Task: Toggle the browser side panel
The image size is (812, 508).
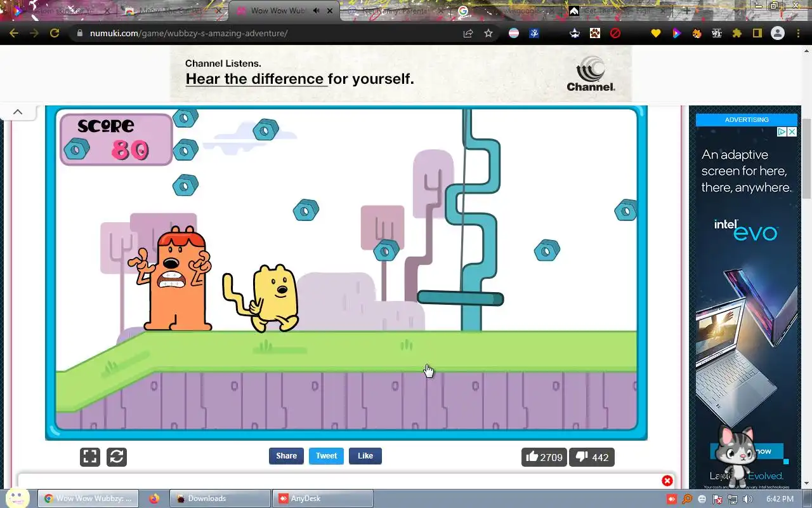Action: [757, 33]
